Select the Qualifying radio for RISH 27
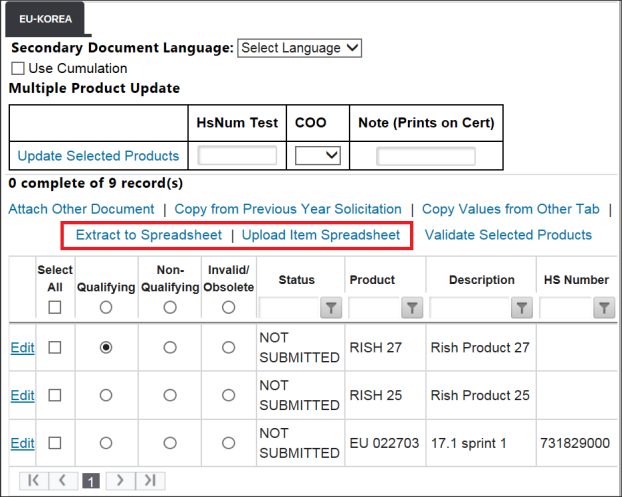 tap(106, 347)
